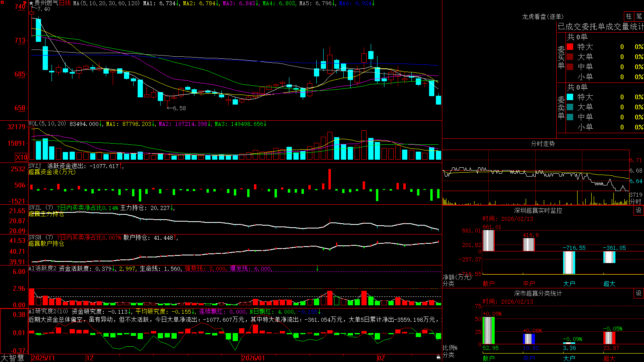644x362 pixels.
Task: Click the 12 month timeline marker
Action: (x=90, y=358)
